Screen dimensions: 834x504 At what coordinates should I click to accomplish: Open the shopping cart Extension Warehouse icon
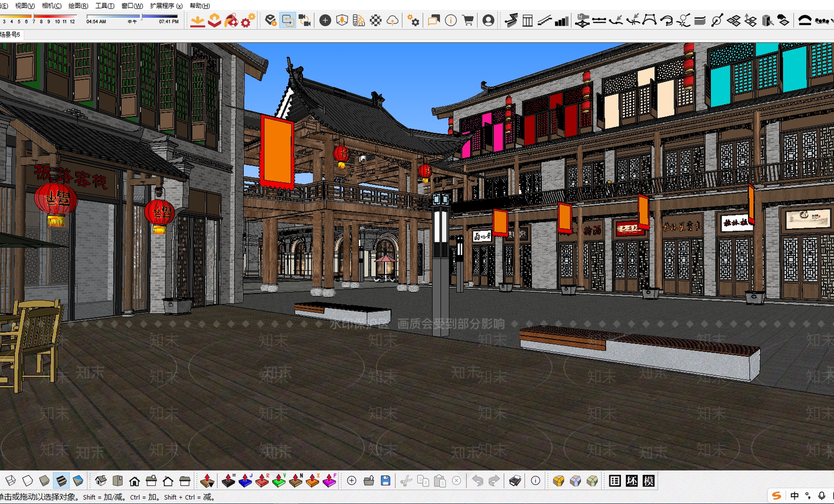point(468,20)
